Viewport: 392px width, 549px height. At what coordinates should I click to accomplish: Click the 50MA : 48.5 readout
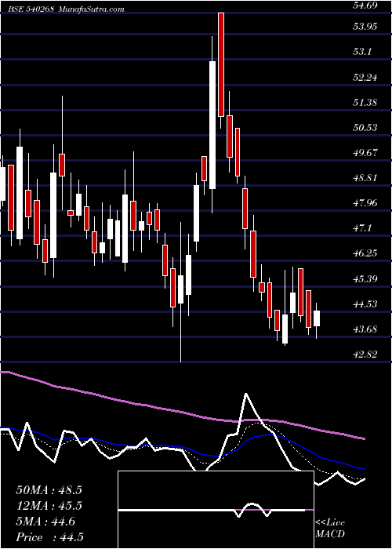tap(49, 490)
